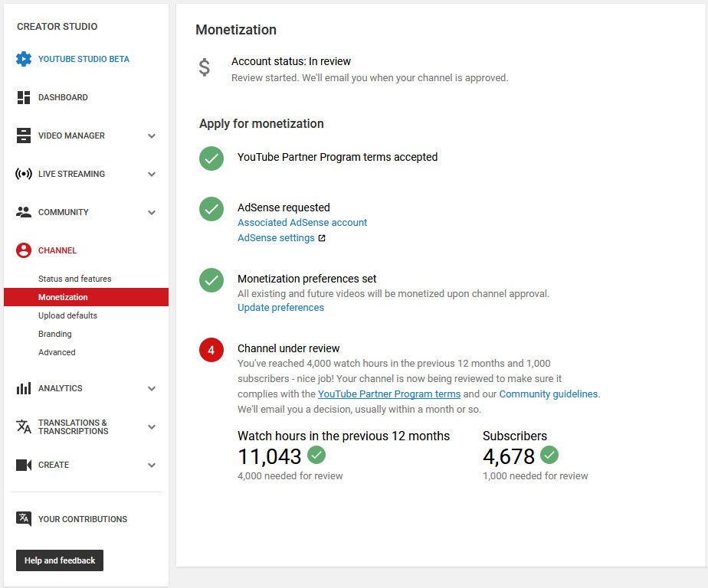Open the Create menu item
Image resolution: width=708 pixels, height=588 pixels.
[54, 465]
